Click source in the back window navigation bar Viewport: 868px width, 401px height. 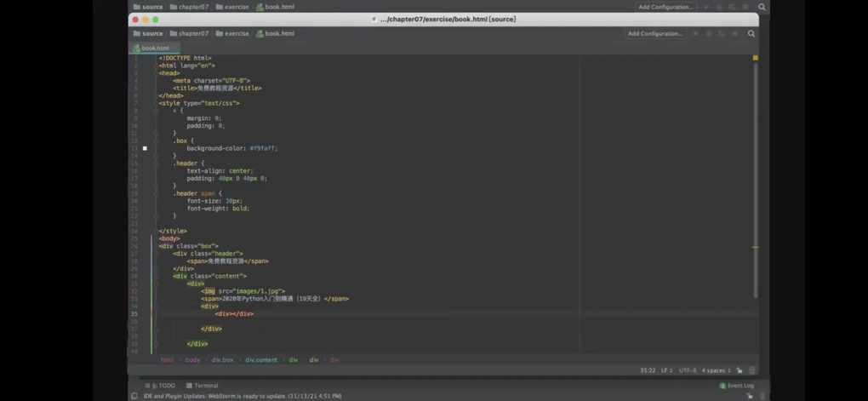pos(148,7)
